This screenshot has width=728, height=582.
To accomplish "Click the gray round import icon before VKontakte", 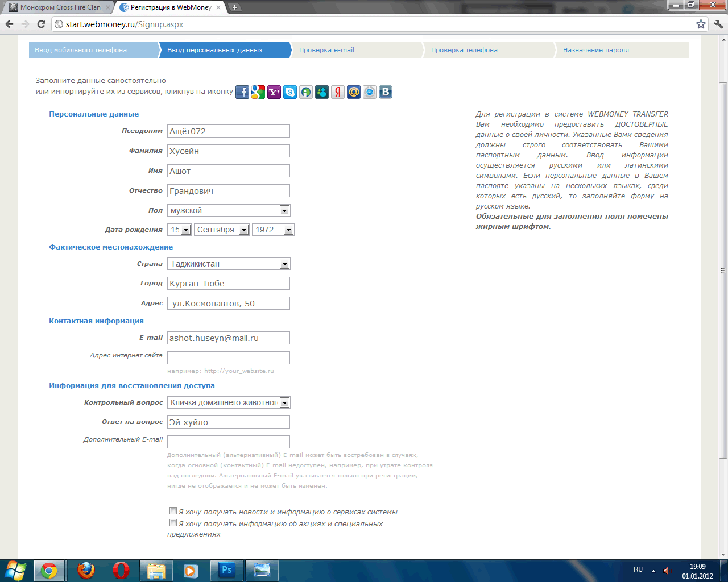I will (x=370, y=92).
